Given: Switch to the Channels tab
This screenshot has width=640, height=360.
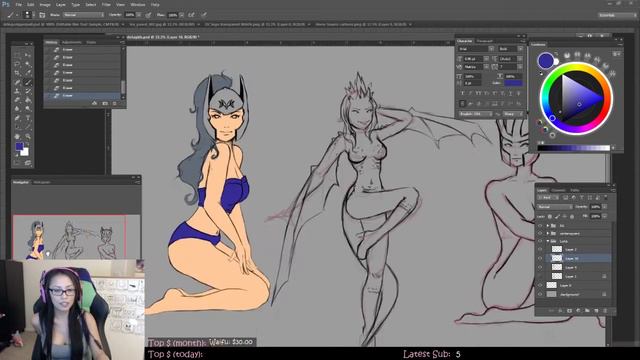Looking at the screenshot, I should [558, 190].
